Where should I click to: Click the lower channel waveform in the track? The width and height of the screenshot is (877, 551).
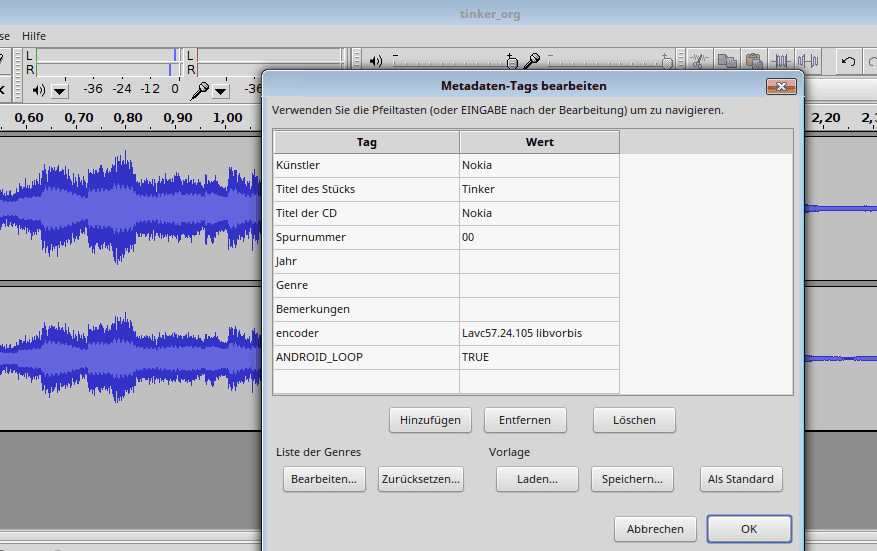[130, 358]
